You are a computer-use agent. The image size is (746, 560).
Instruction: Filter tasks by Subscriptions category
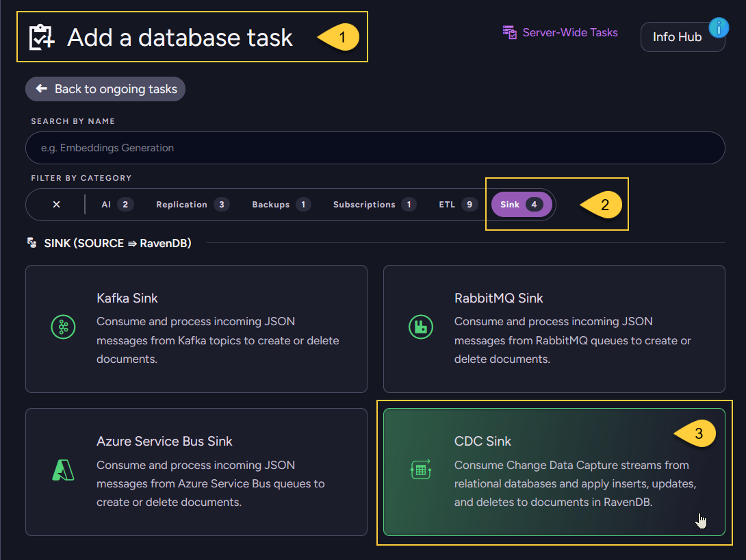tap(374, 205)
